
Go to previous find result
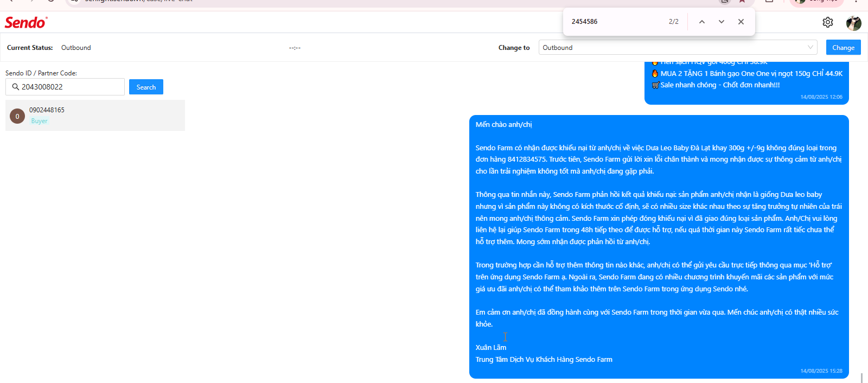[701, 22]
